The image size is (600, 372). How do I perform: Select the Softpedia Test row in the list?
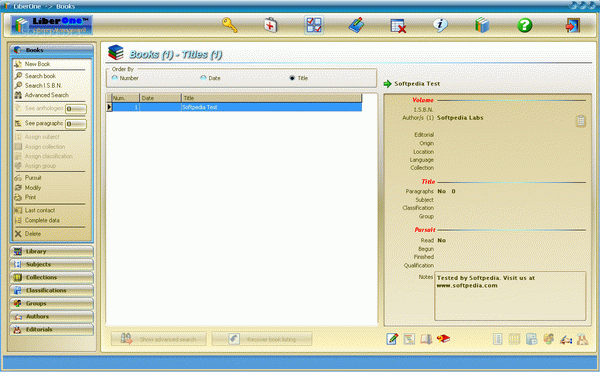pos(237,107)
